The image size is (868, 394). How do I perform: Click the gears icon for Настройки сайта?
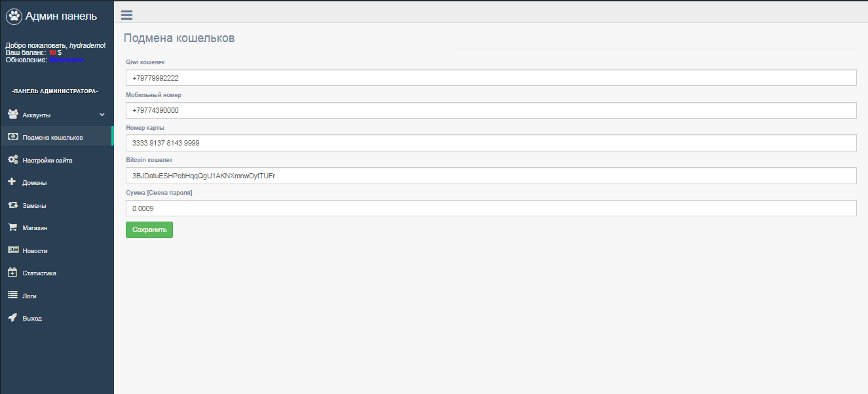(x=12, y=160)
